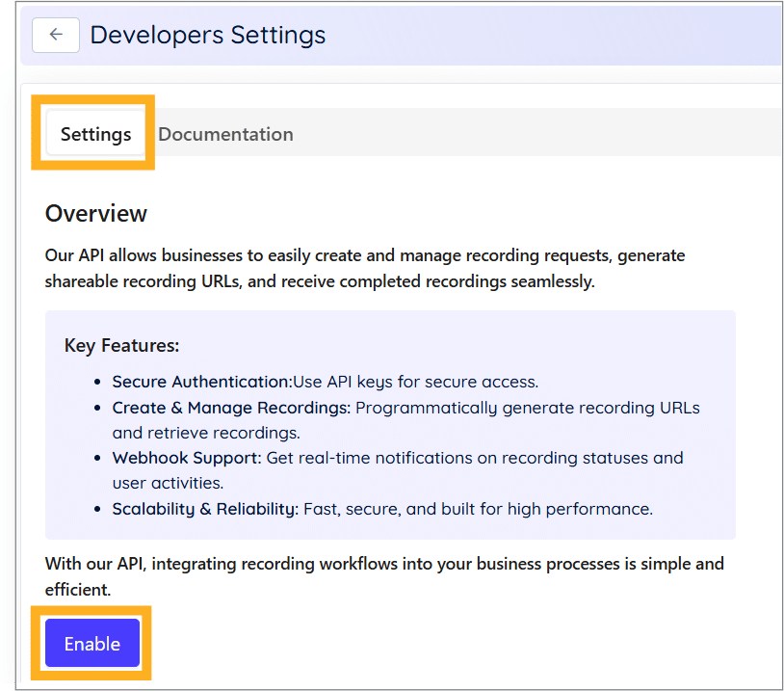This screenshot has width=784, height=691.
Task: Click the Overview heading
Action: pos(95,213)
